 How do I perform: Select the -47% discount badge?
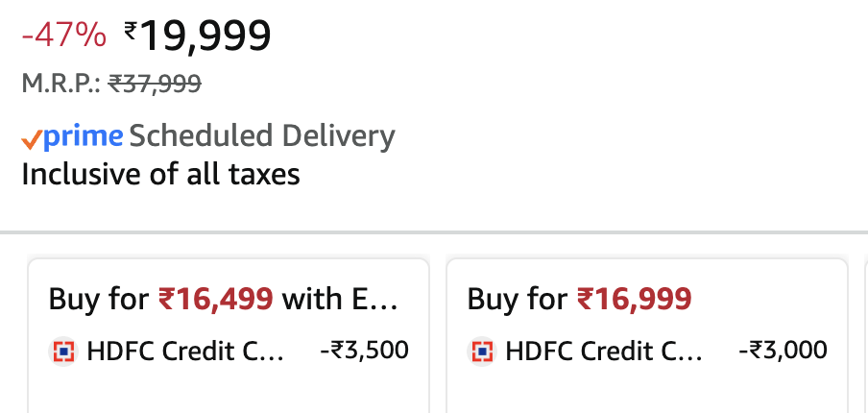63,36
